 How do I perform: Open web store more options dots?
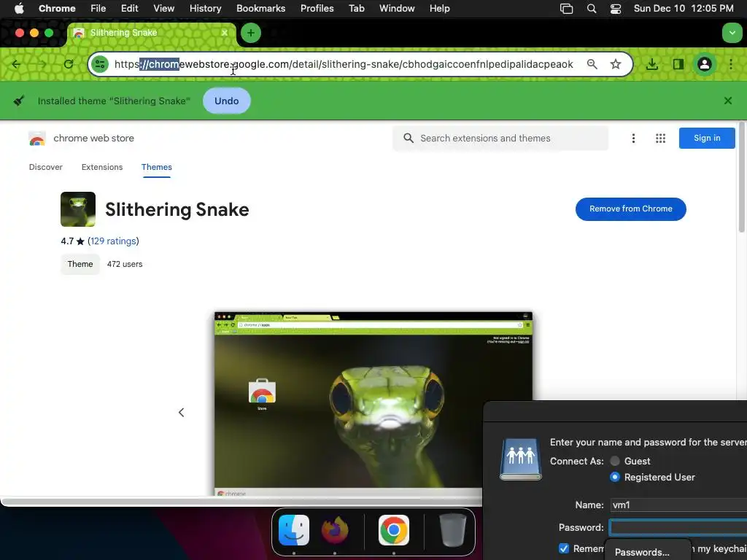tap(633, 139)
